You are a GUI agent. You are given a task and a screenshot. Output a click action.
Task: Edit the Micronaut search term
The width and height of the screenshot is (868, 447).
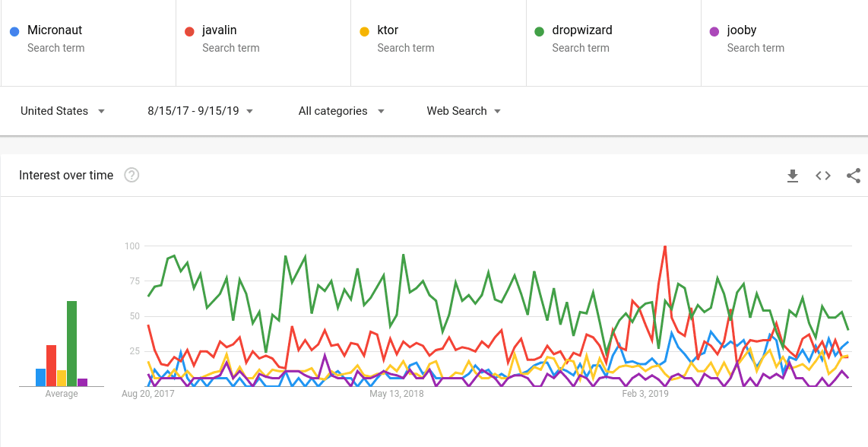(x=55, y=30)
